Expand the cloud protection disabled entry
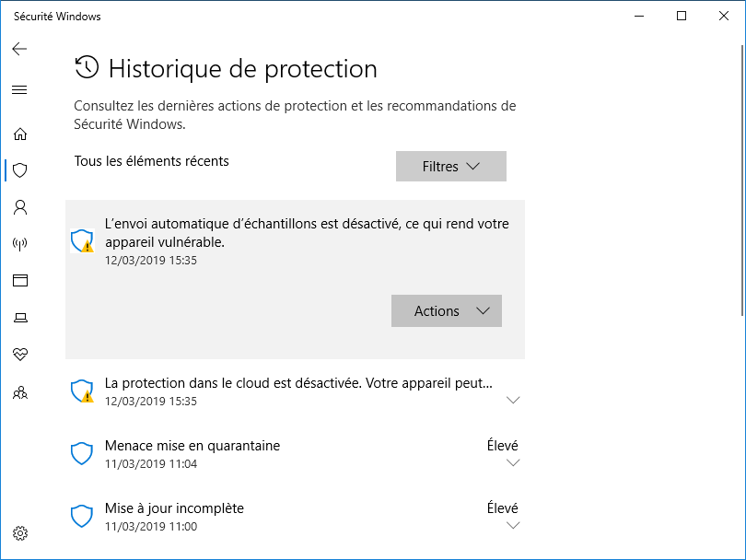 513,400
